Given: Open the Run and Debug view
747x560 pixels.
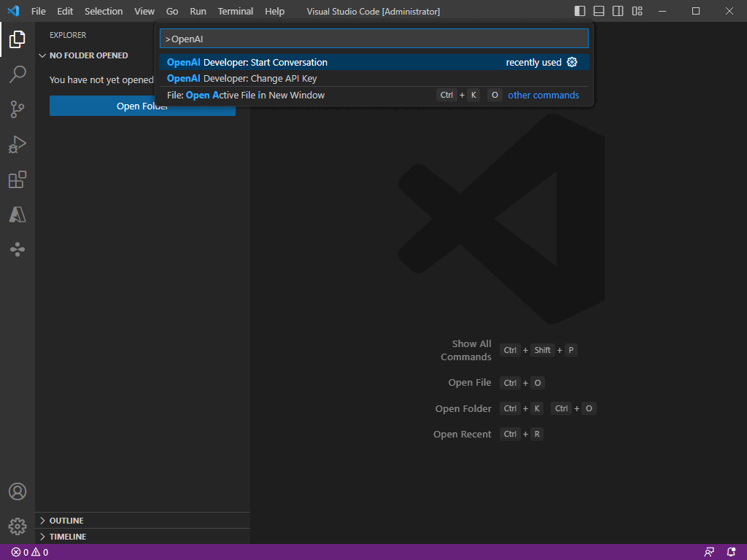Looking at the screenshot, I should (18, 144).
